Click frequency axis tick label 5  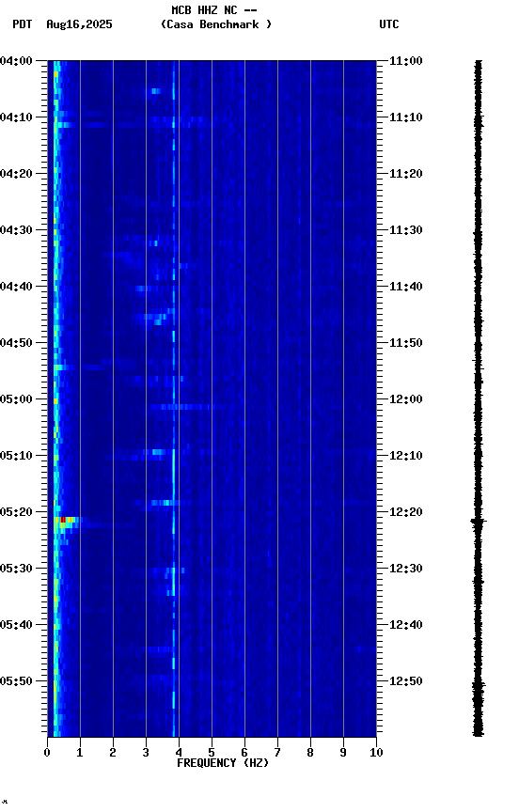coord(212,753)
